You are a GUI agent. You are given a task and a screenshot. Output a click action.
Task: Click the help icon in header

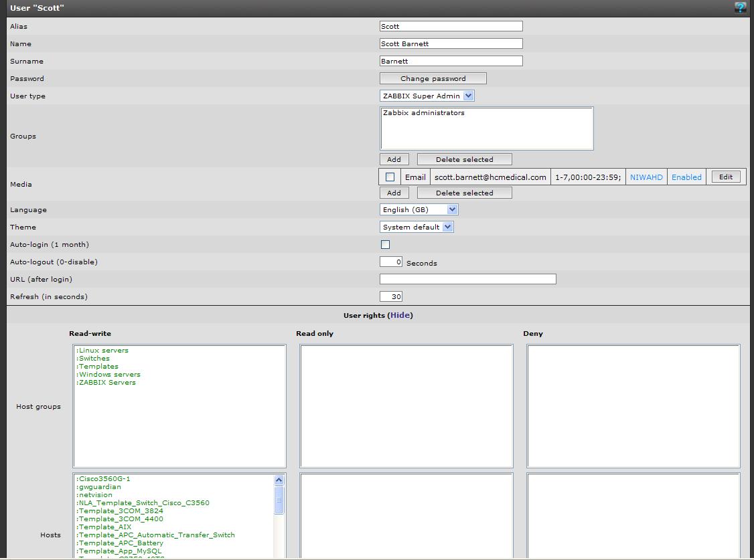click(740, 8)
